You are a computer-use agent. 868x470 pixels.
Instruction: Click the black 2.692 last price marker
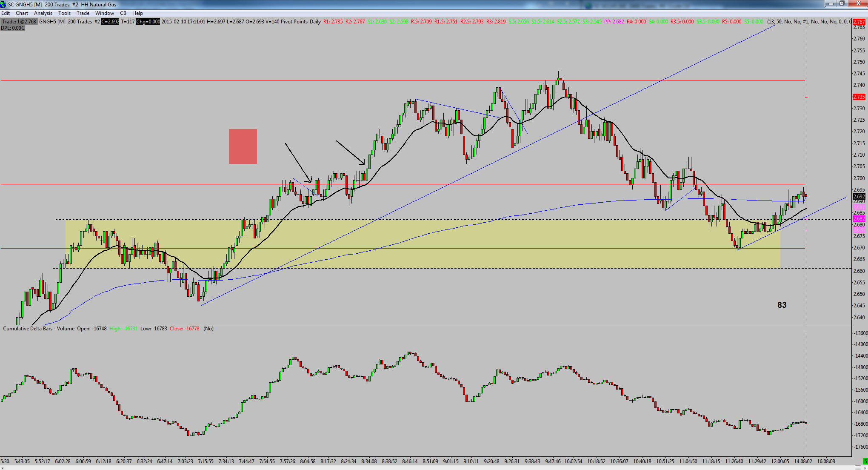coord(859,197)
